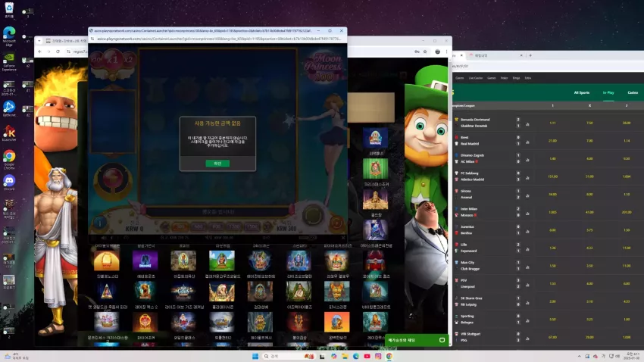Viewport: 644px width, 362px height.
Task: Click the back arrow in casino browser window
Action: (x=40, y=51)
